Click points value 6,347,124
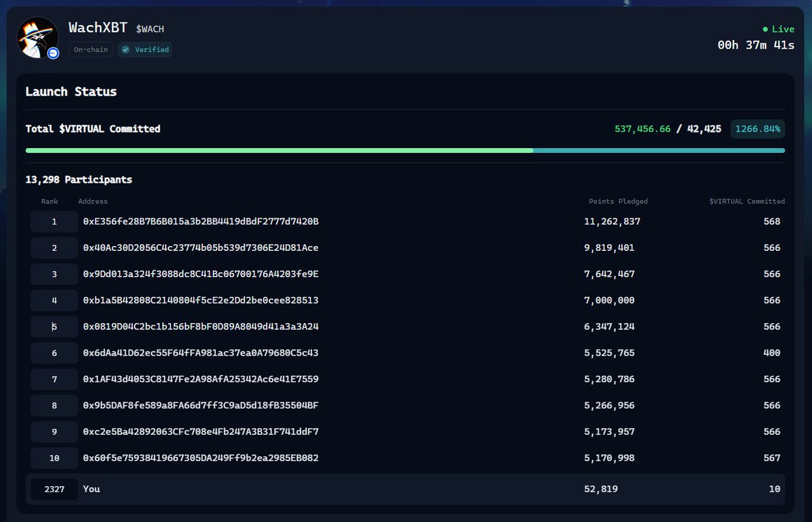Screen dimensions: 812x522 click(610, 327)
